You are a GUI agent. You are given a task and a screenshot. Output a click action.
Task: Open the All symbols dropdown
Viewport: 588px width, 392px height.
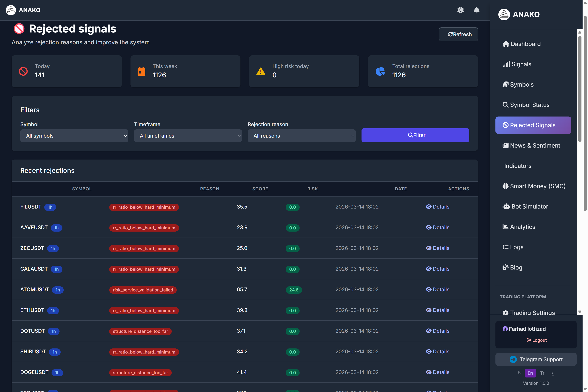click(74, 136)
